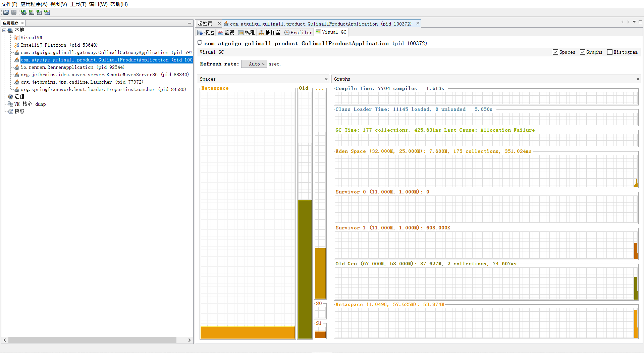The width and height of the screenshot is (644, 353).
Task: Collapse the 本地 tree node
Action: pyautogui.click(x=4, y=30)
